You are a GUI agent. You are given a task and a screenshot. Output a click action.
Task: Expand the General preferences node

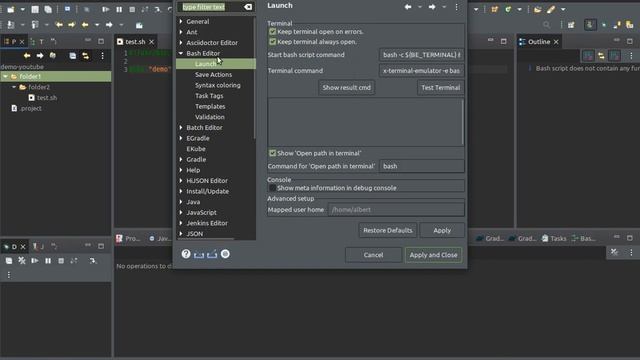(181, 21)
